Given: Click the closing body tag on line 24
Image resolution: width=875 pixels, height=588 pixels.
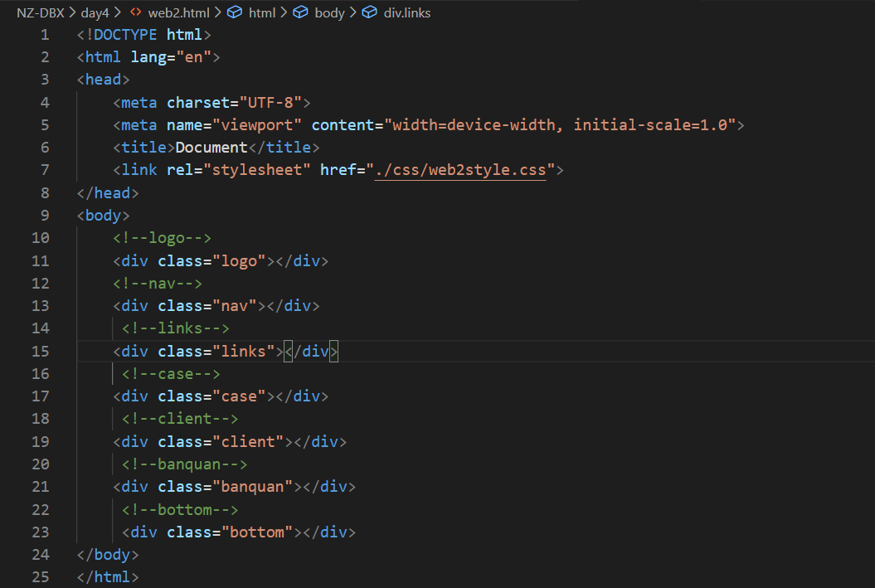Looking at the screenshot, I should 108,555.
